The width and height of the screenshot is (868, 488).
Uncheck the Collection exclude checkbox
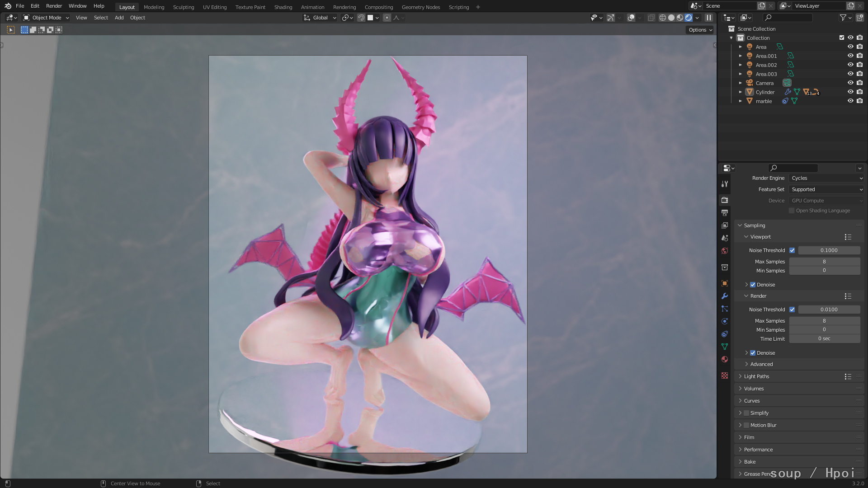842,38
